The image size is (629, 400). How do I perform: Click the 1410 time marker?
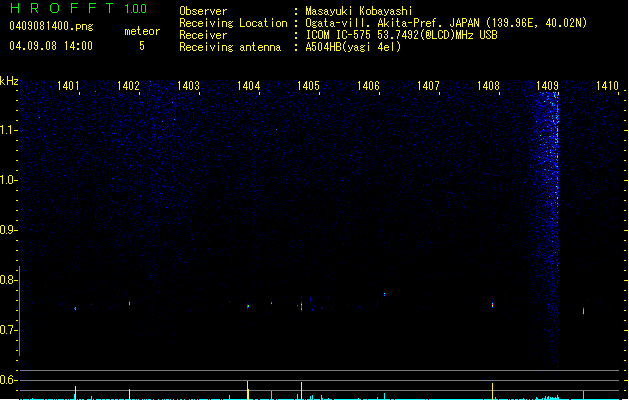(x=607, y=85)
